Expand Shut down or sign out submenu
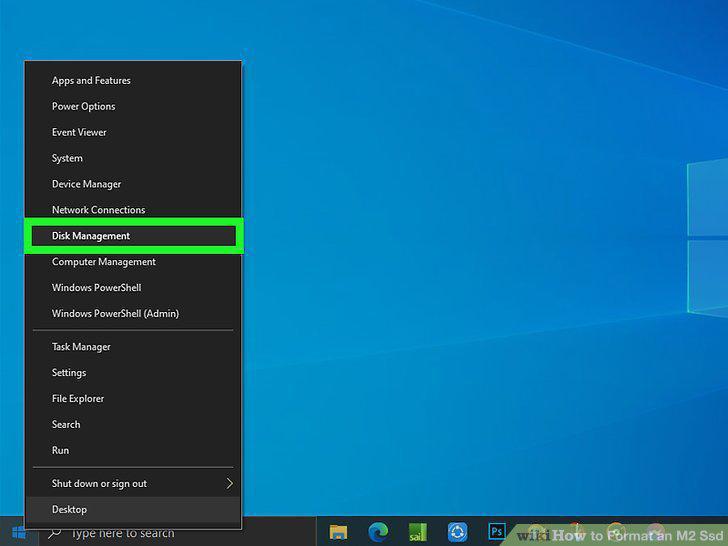Screen dimensions: 728x546 pos(133,484)
